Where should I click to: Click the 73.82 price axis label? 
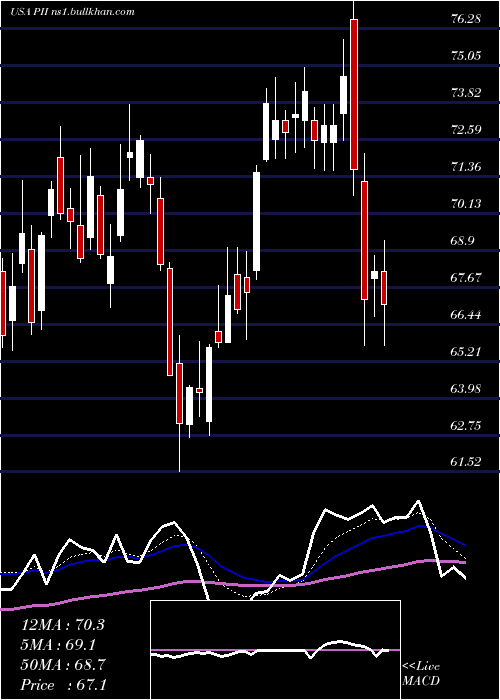(x=466, y=93)
